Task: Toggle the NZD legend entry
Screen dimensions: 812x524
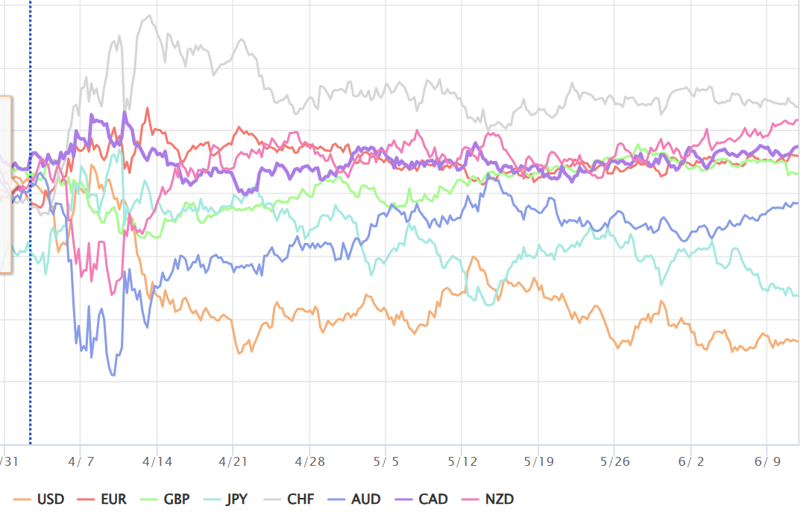Action: pos(488,499)
